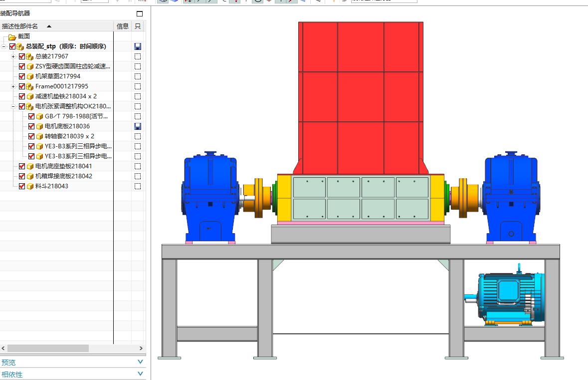
Task: Select the 总装配_stp (顺序: 时间顺序) row label
Action: coord(66,46)
